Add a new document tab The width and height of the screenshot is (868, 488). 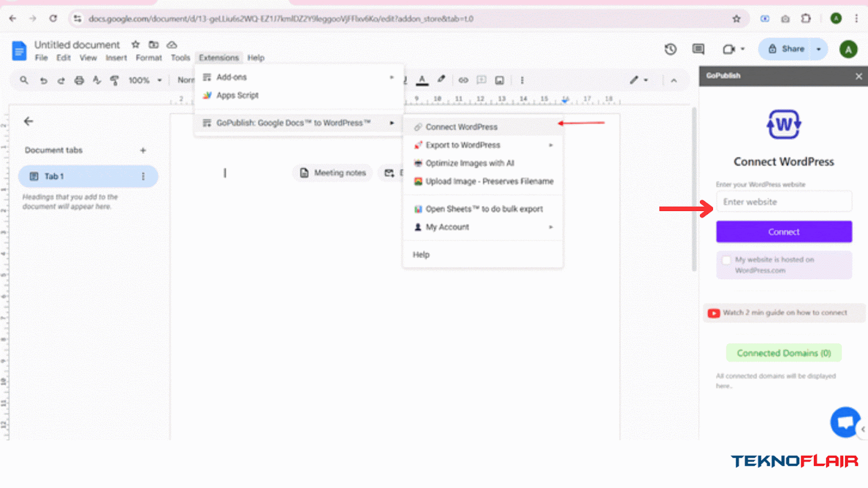(x=143, y=150)
